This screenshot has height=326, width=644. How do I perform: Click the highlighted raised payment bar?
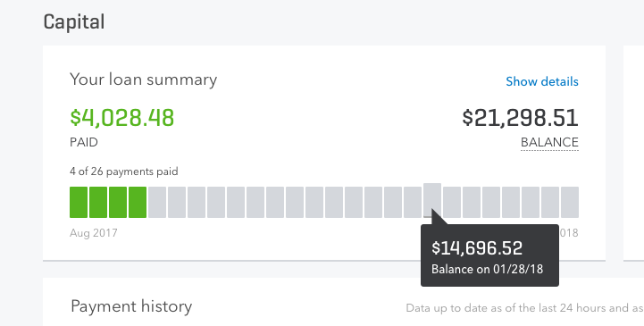pyautogui.click(x=432, y=199)
